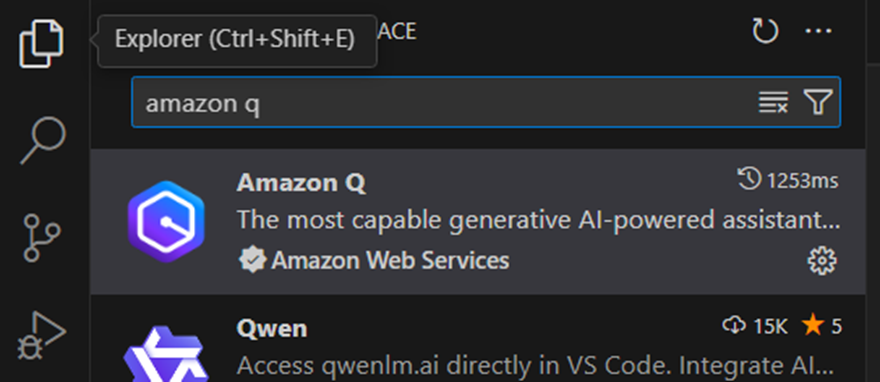
Task: Click the Qwen extension logo
Action: click(166, 353)
